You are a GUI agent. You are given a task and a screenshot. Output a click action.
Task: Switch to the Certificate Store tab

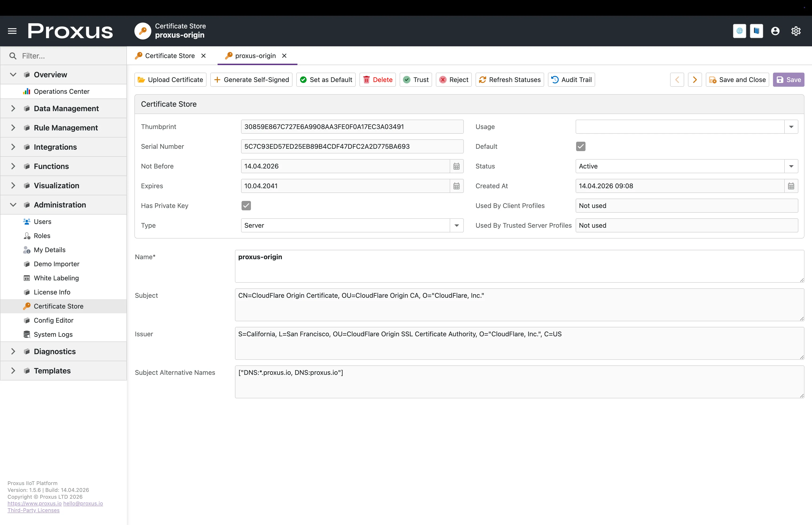(x=170, y=55)
